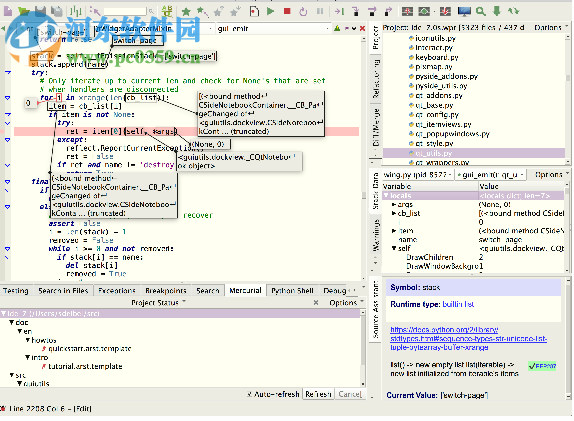Start debugging with the green play button
Viewport: 574px width, 421px height.
tap(271, 11)
